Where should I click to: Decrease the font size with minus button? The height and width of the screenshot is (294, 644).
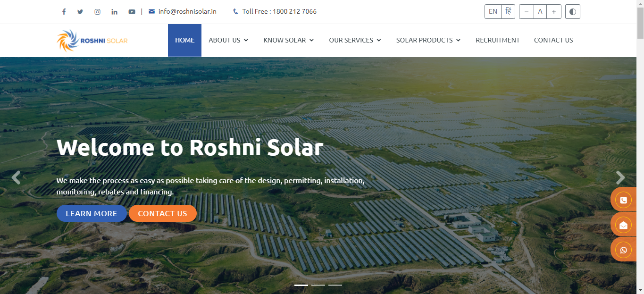tap(527, 12)
